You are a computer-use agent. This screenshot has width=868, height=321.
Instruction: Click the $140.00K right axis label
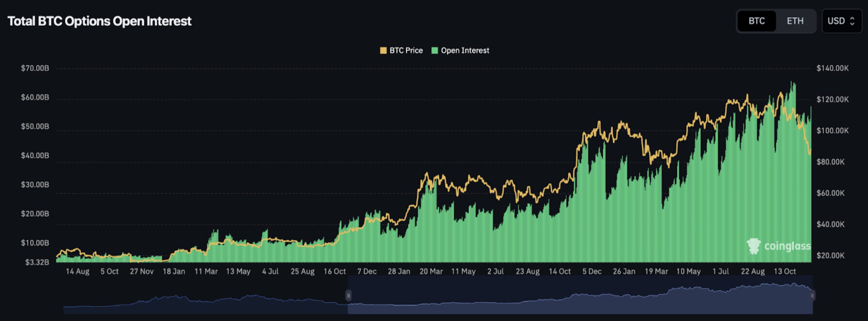[832, 68]
